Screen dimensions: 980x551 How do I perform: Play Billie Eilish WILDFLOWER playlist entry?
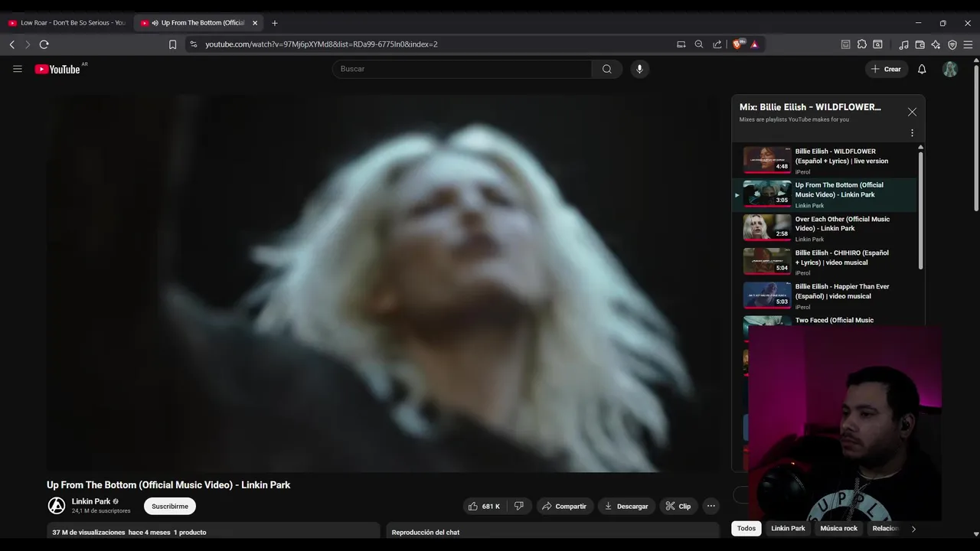coord(825,161)
